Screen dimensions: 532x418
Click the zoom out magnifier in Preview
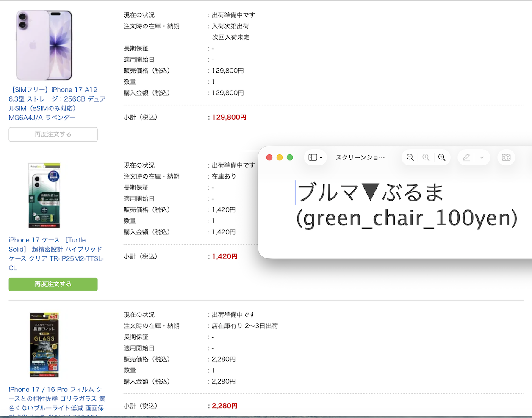[410, 157]
